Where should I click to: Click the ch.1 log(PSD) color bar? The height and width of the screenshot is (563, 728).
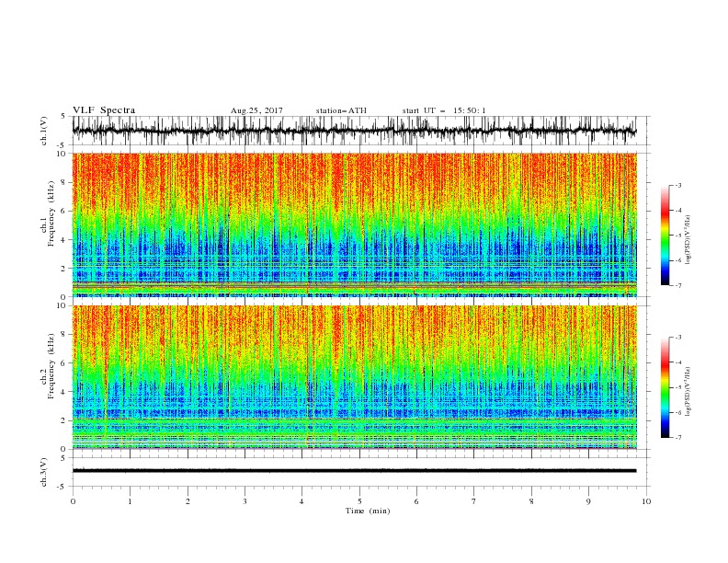[x=665, y=235]
